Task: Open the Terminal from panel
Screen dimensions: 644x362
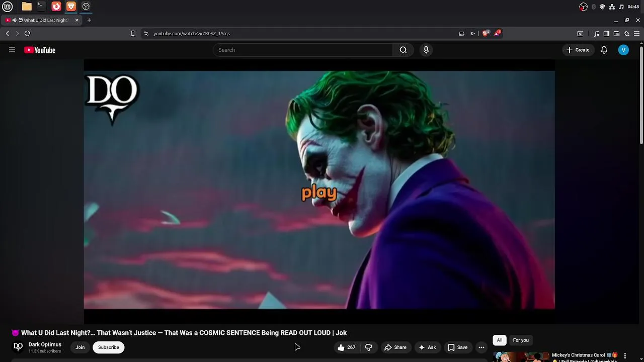Action: click(x=41, y=7)
